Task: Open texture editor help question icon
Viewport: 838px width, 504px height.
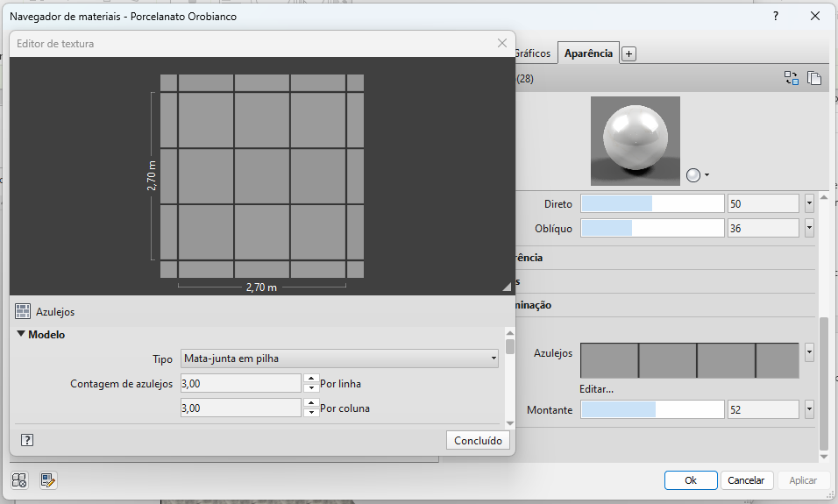Action: click(27, 440)
